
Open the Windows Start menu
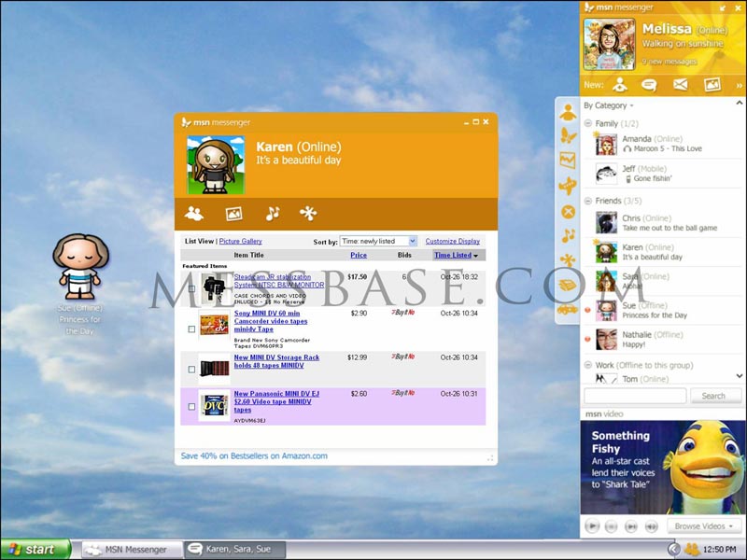tap(35, 549)
